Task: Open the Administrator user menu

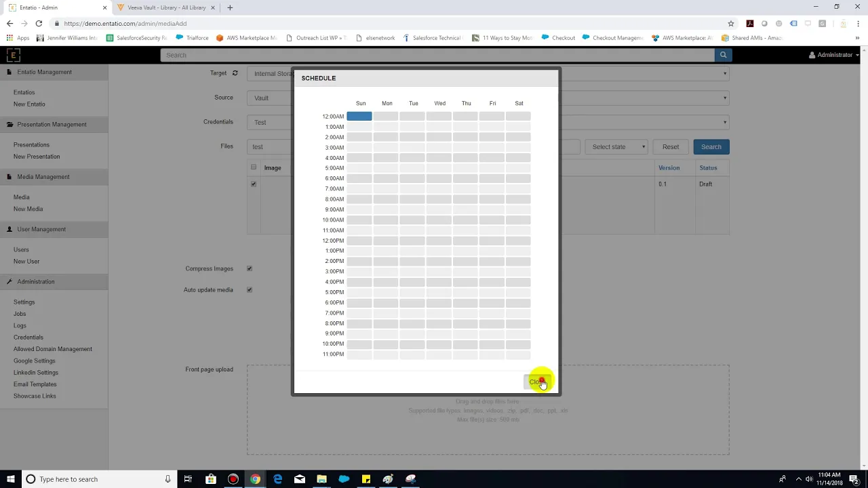Action: [x=834, y=55]
